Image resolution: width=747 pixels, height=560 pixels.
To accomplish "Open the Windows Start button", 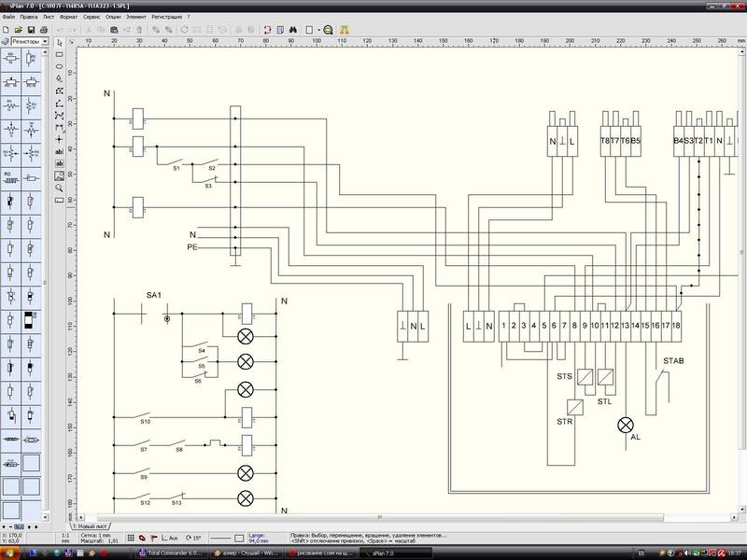I will click(10, 553).
